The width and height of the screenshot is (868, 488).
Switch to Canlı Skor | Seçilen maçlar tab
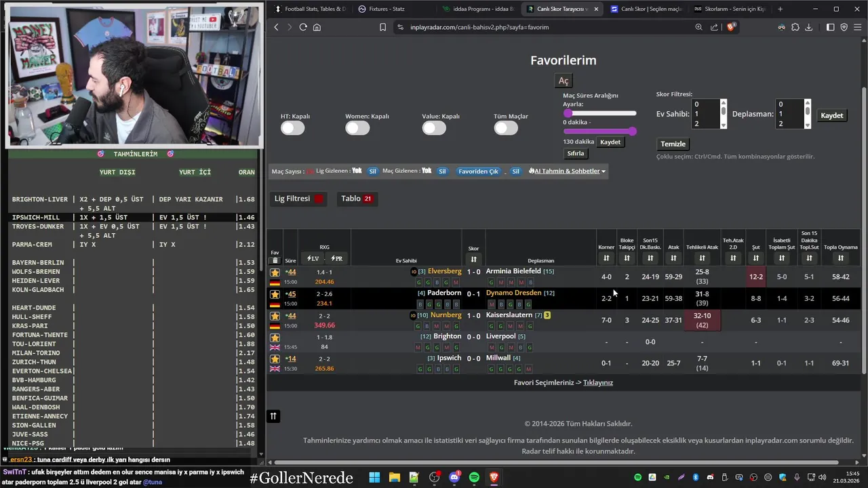click(x=646, y=9)
